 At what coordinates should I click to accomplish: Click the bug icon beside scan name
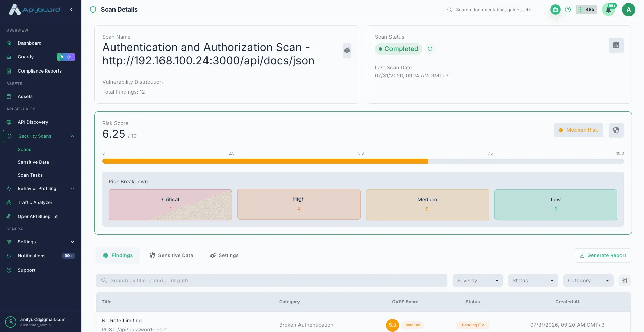347,50
